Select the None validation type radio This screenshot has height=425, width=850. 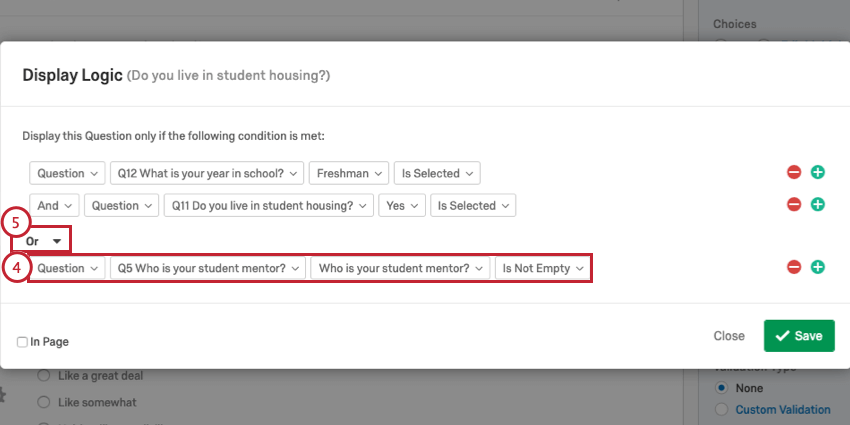click(x=722, y=388)
